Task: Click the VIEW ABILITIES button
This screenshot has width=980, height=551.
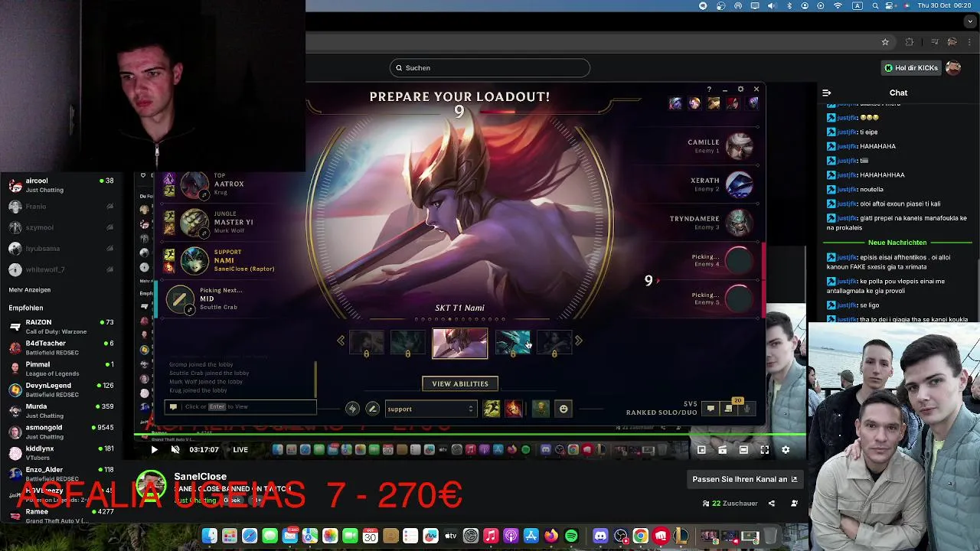Action: [460, 384]
